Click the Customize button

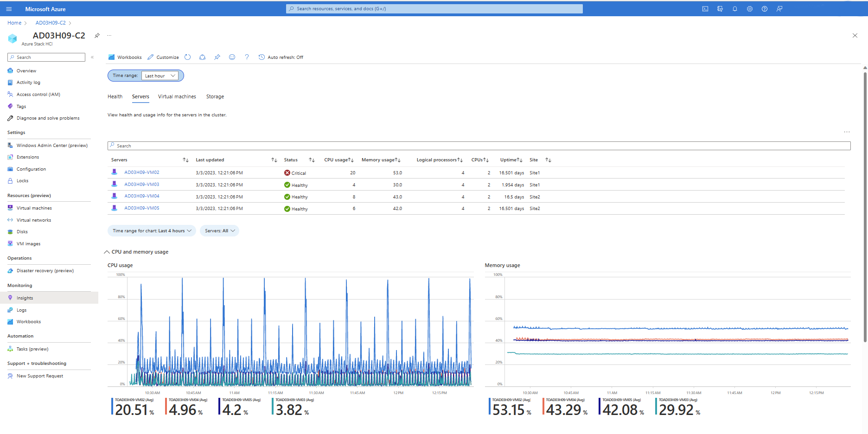pos(163,57)
